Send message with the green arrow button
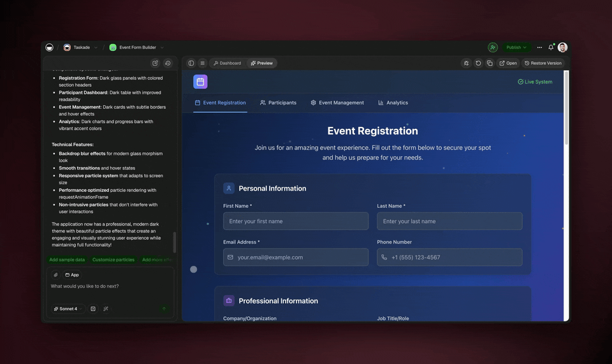 pyautogui.click(x=164, y=309)
